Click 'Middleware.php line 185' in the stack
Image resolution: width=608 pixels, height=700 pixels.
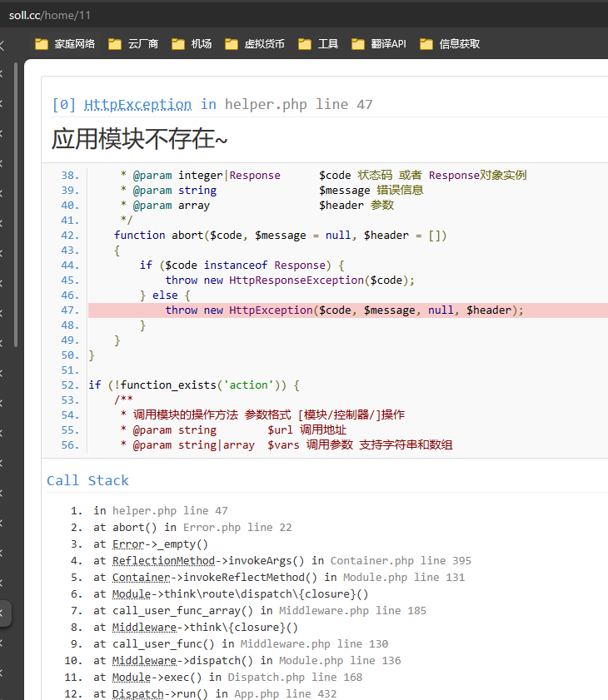pyautogui.click(x=352, y=611)
